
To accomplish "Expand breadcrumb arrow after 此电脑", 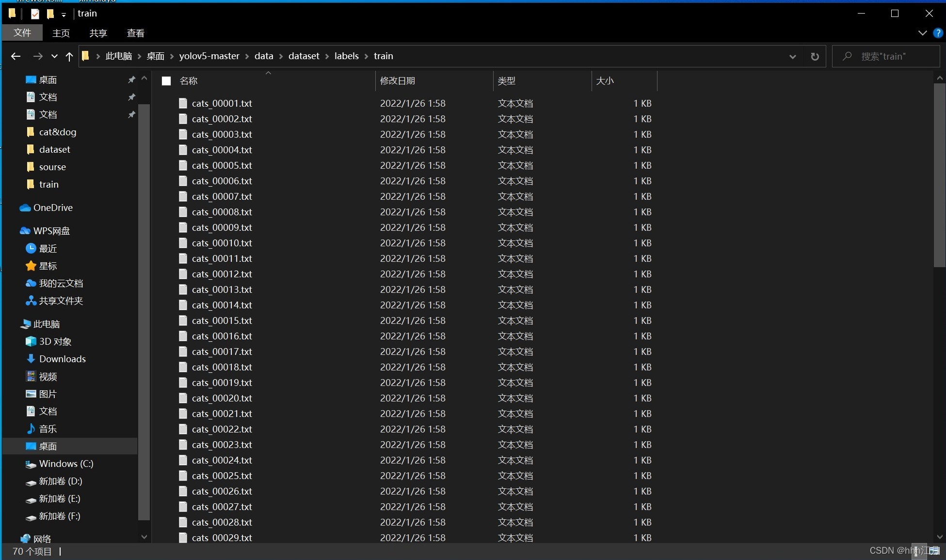I will pos(139,56).
